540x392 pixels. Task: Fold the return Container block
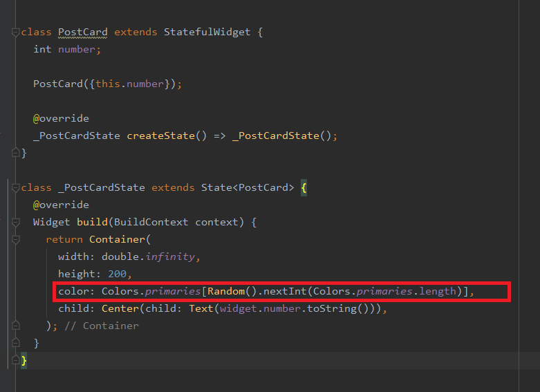[15, 239]
